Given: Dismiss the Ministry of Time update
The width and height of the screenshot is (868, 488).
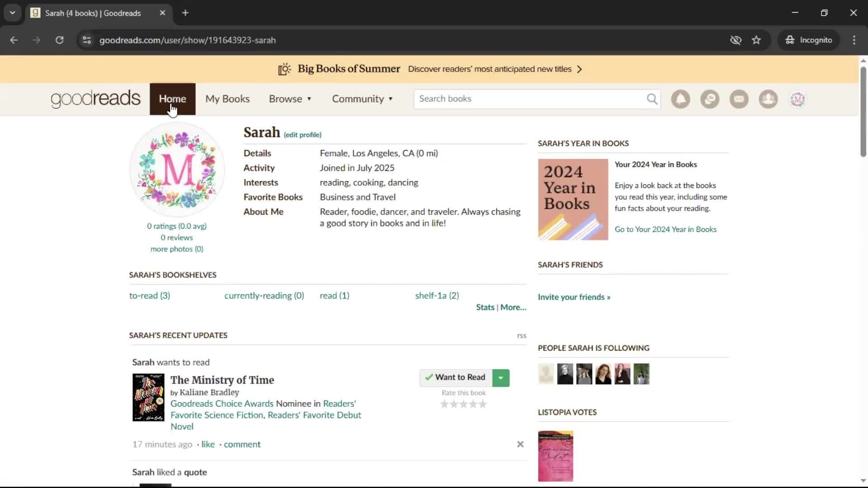Looking at the screenshot, I should [520, 444].
